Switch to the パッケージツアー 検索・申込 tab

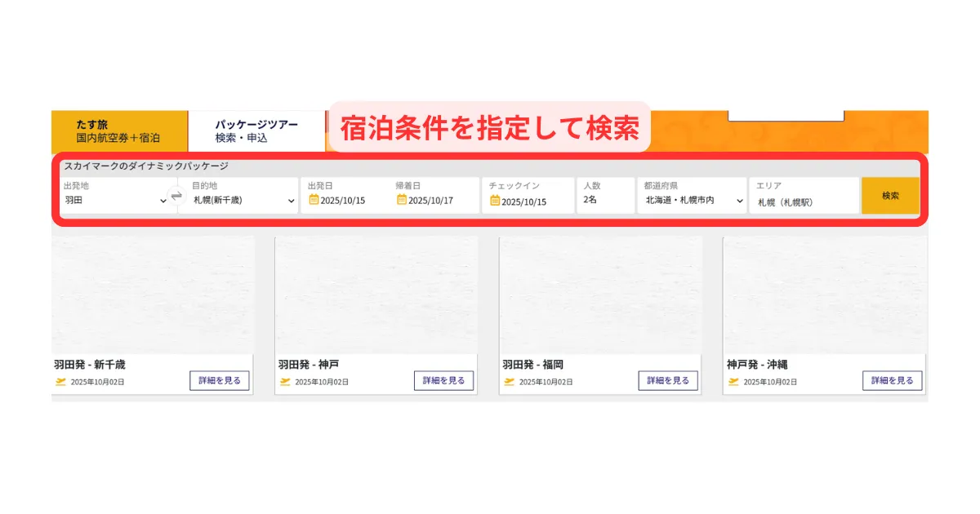(256, 131)
